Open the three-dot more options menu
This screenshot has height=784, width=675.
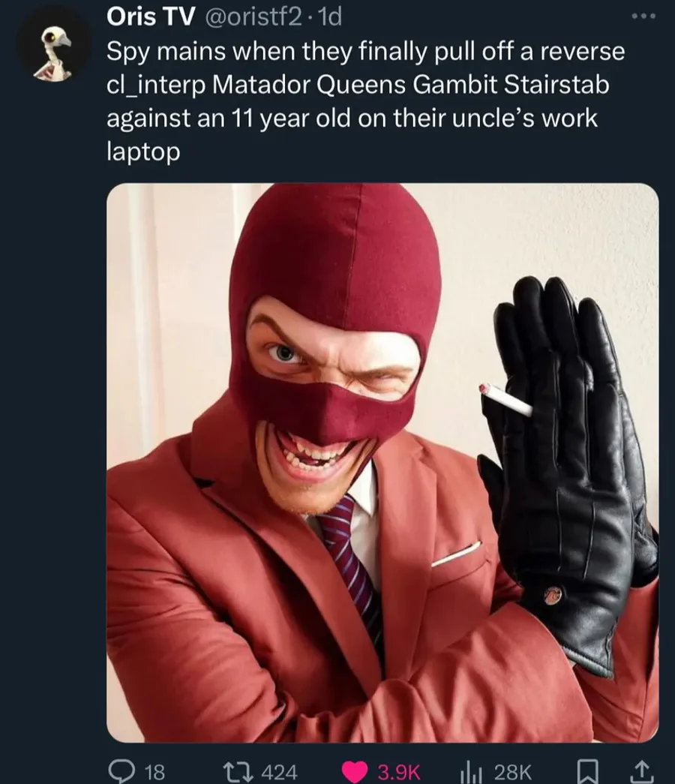643,17
